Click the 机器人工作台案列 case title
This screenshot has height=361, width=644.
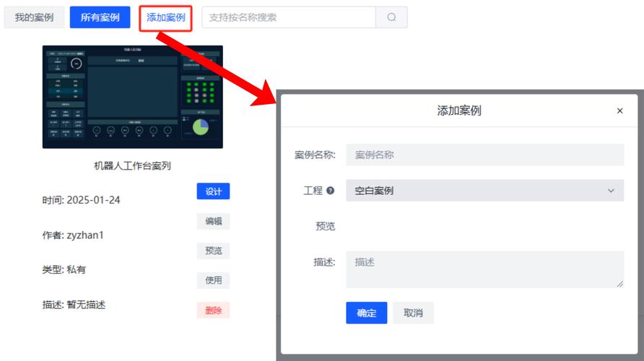(132, 166)
